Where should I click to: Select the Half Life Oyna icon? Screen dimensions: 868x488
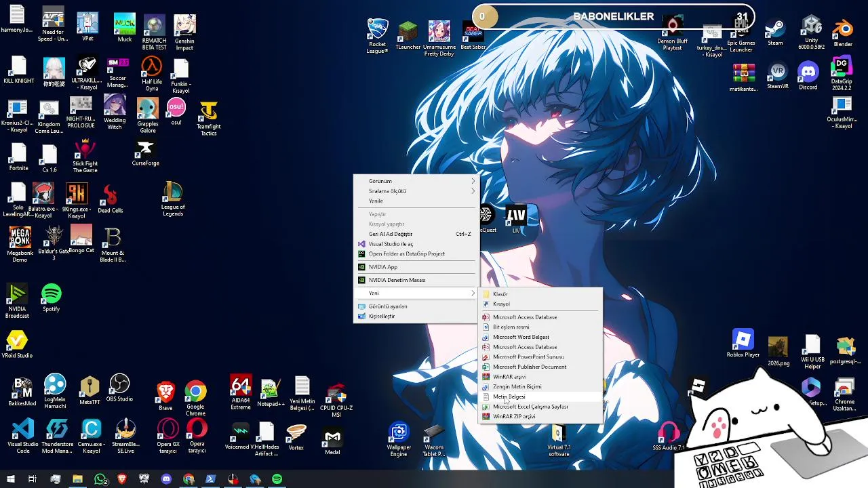(152, 75)
